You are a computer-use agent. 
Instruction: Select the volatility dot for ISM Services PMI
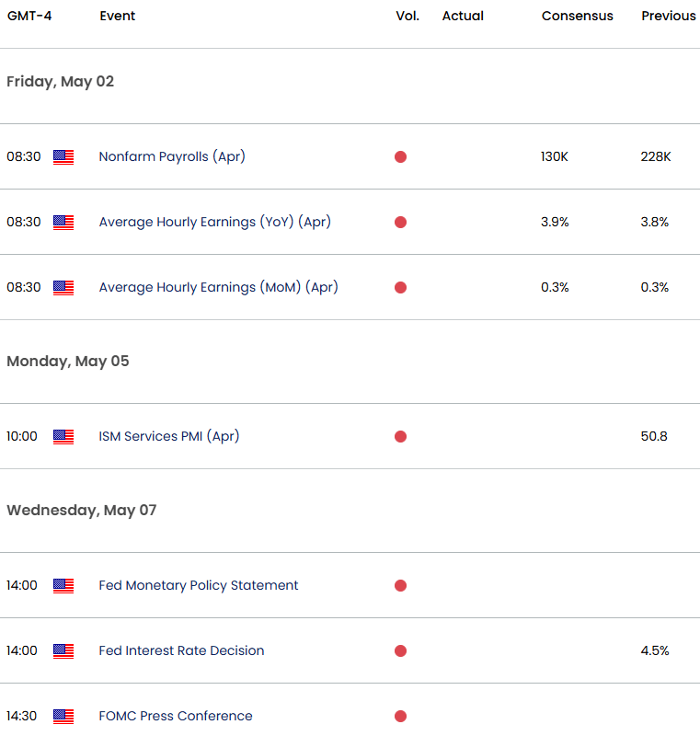[400, 436]
